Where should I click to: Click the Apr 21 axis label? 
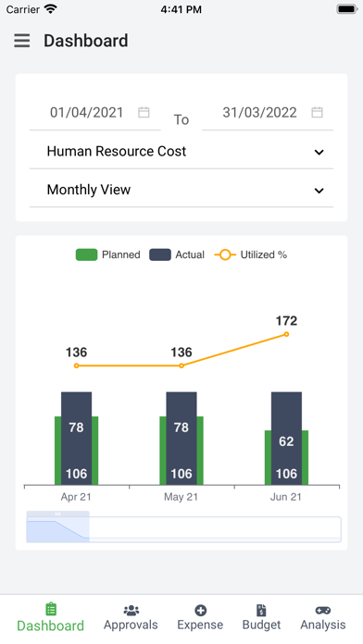tap(76, 497)
